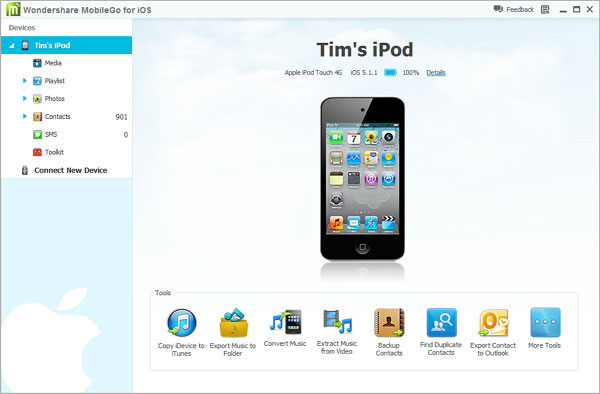Select Media in the device tree
The image size is (600, 394).
[53, 63]
